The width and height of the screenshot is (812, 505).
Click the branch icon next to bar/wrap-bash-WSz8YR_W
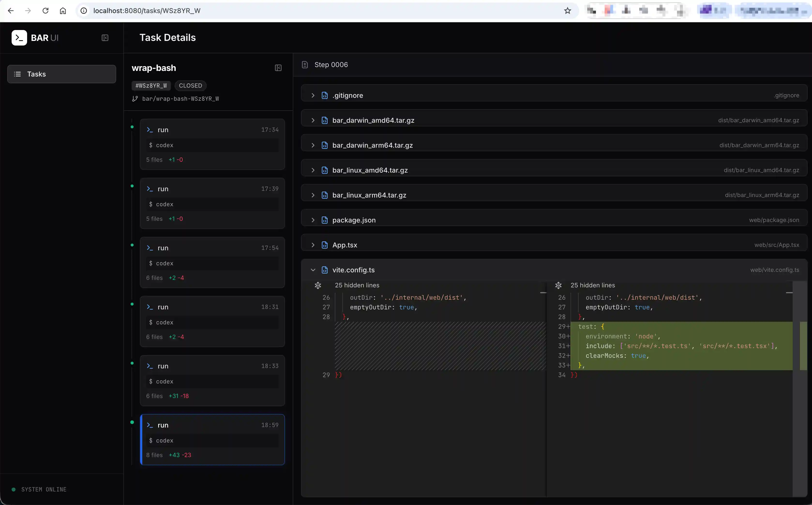click(135, 99)
